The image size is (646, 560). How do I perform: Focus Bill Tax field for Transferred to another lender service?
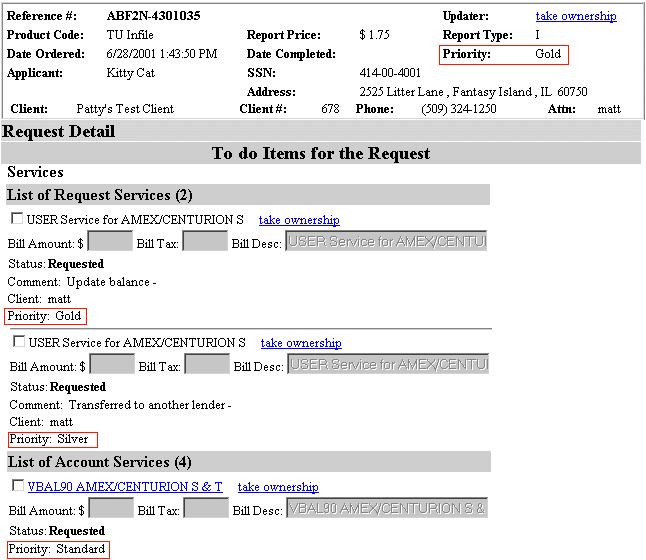pos(207,364)
